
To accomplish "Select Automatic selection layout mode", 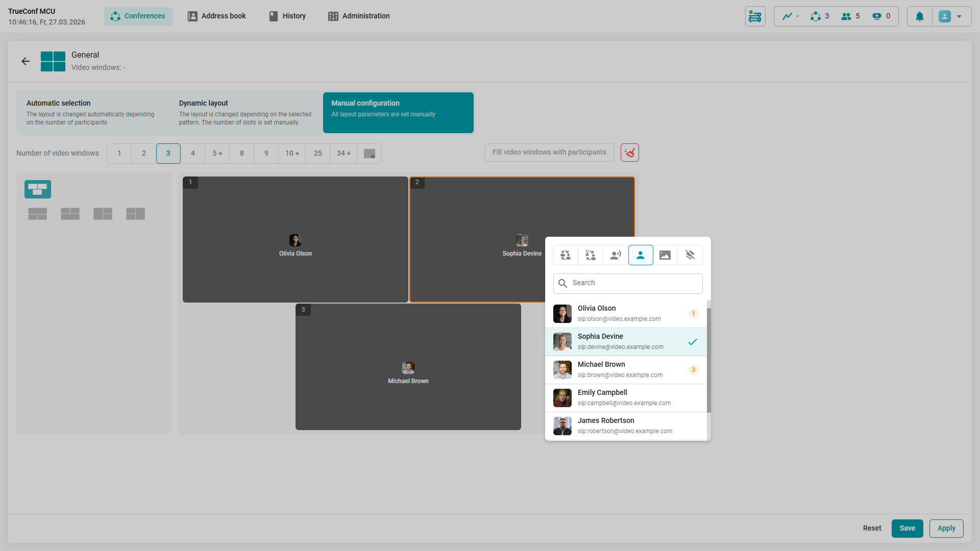I will [93, 112].
